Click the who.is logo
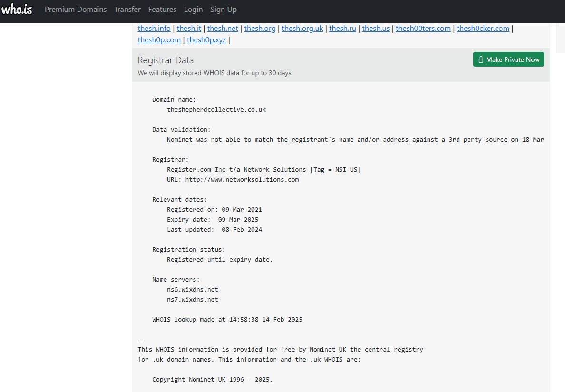The width and height of the screenshot is (565, 392). (17, 9)
